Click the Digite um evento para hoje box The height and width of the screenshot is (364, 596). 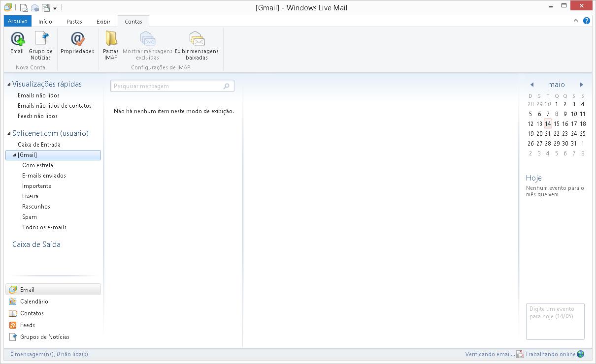click(555, 321)
